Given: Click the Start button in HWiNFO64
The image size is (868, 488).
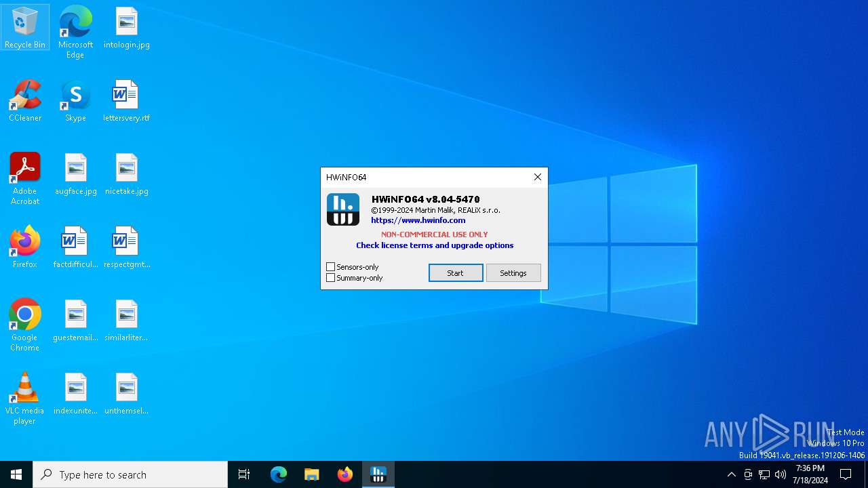Looking at the screenshot, I should coord(456,273).
